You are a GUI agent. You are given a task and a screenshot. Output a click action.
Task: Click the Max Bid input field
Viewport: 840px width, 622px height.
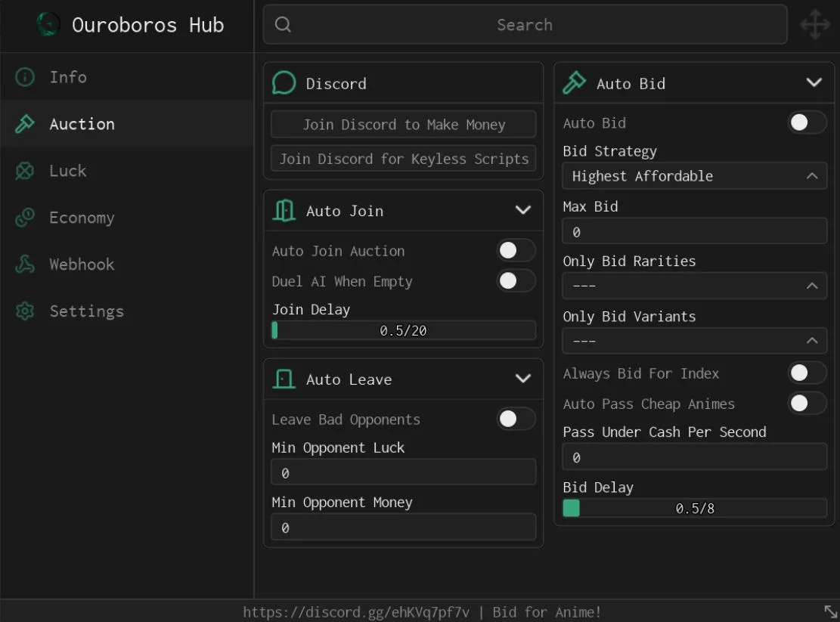click(x=694, y=231)
